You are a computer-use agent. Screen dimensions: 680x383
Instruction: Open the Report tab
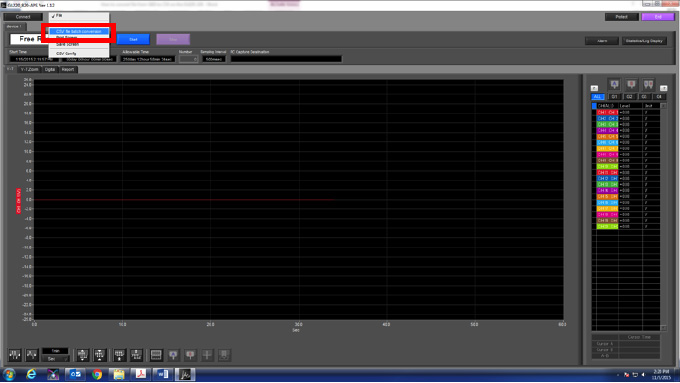[x=68, y=69]
